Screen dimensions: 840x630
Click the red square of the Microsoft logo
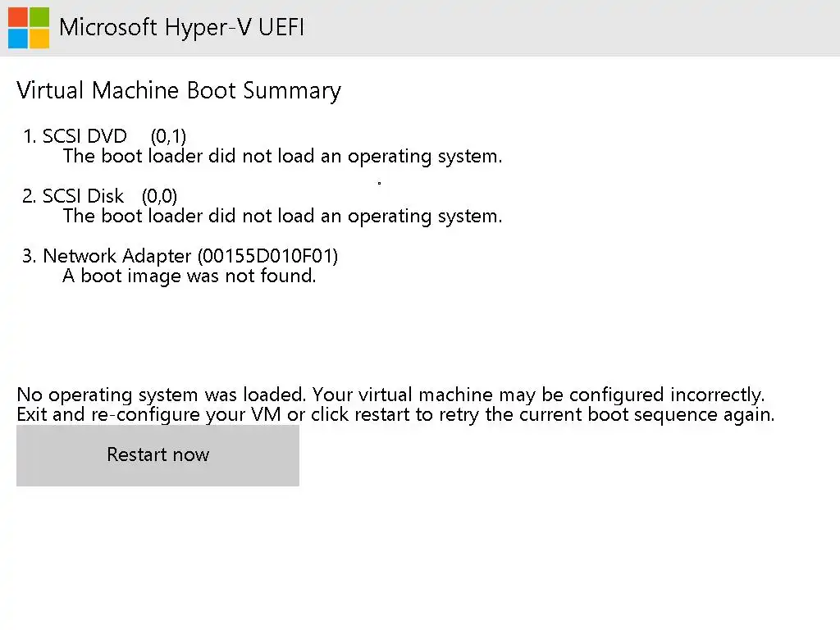pyautogui.click(x=18, y=17)
